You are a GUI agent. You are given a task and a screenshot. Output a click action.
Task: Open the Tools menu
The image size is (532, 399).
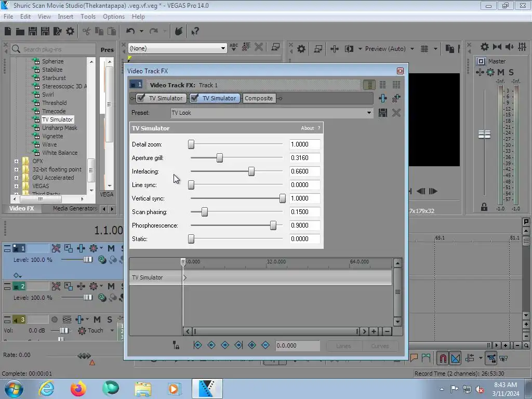[88, 17]
